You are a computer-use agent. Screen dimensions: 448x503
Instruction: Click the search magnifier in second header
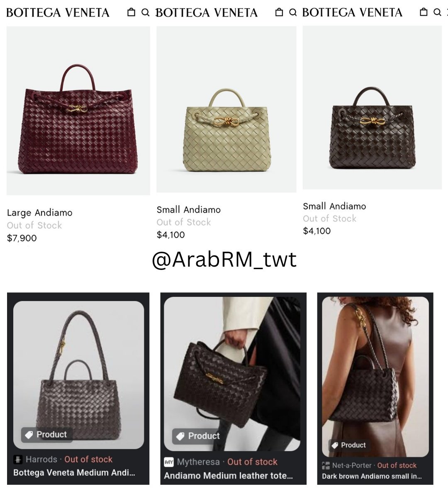(293, 12)
